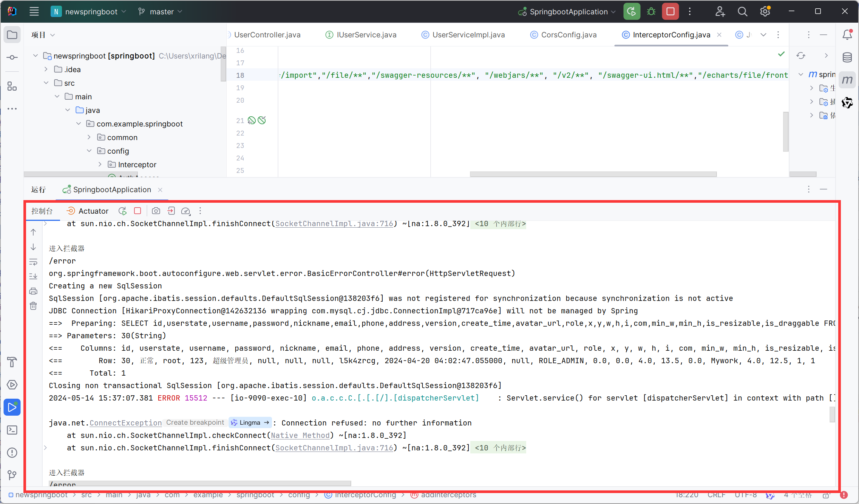Switch to CorsConfig.java tab
The height and width of the screenshot is (504, 859).
(x=564, y=35)
